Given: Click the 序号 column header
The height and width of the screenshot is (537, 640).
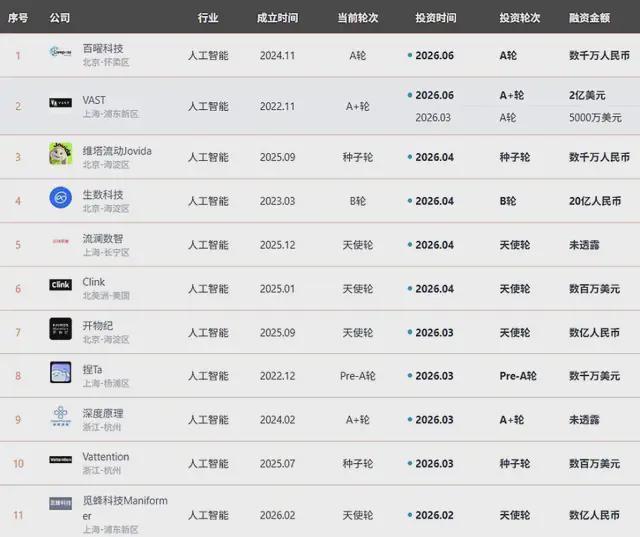Looking at the screenshot, I should tap(18, 18).
